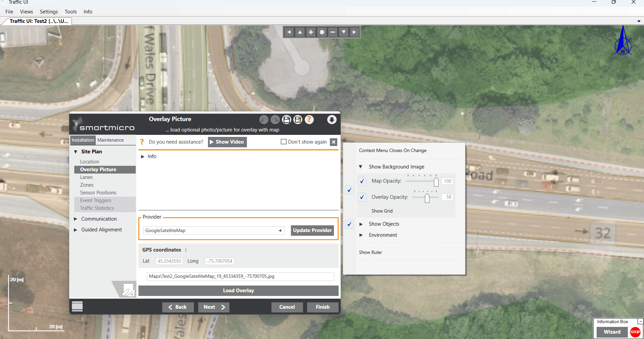This screenshot has height=339, width=644.
Task: Toggle the Show Background Image checkmark
Action: coord(349,190)
